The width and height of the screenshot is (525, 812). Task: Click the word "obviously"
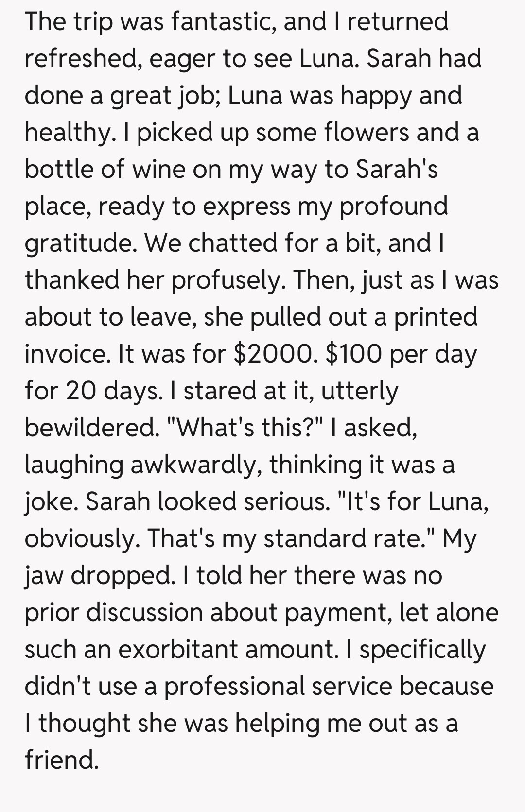point(82,538)
